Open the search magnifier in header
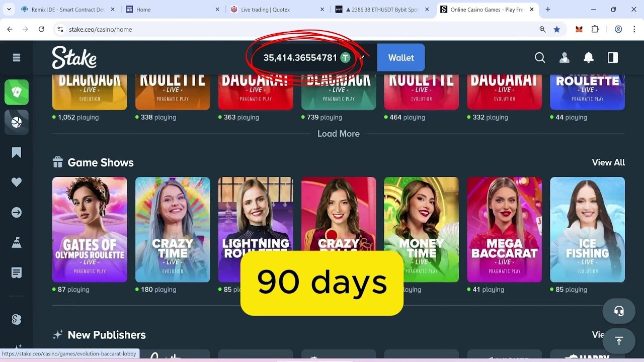This screenshot has height=362, width=644. point(540,58)
